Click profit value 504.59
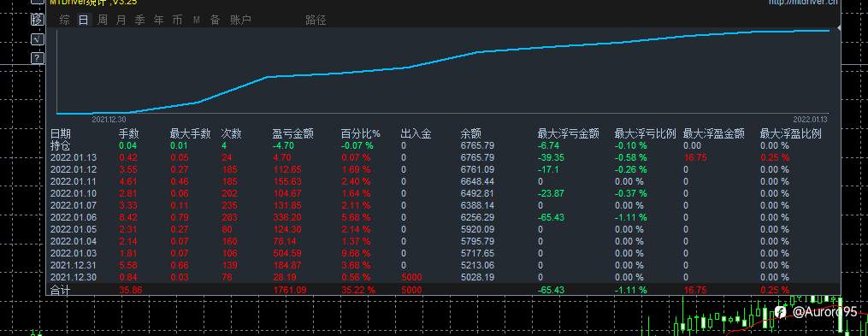Viewport: 868px width, 336px height. [x=287, y=253]
